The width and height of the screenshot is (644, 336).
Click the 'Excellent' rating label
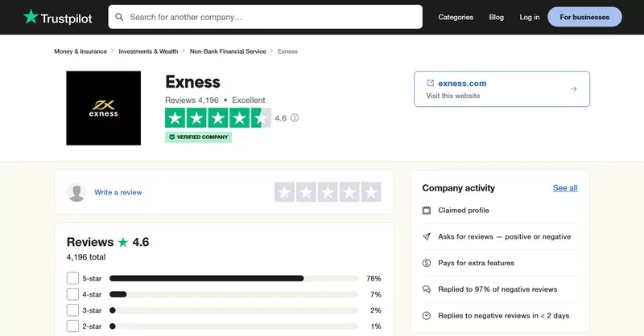249,100
